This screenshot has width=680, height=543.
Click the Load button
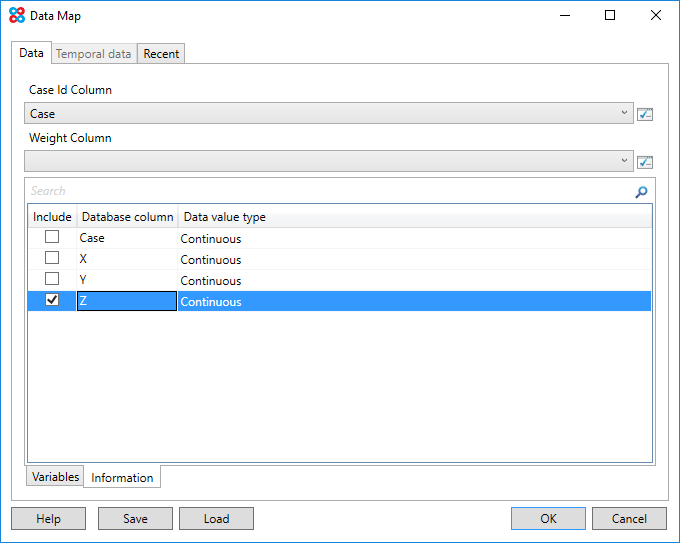pyautogui.click(x=216, y=519)
